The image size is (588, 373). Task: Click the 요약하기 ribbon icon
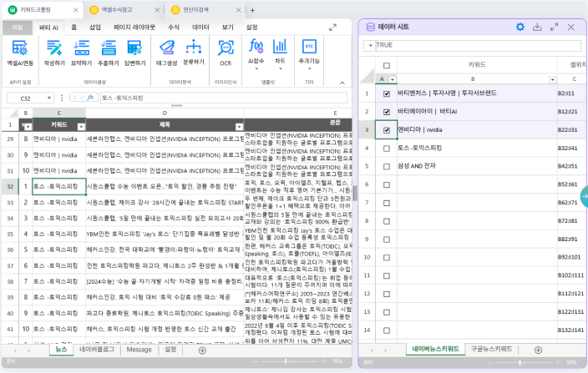(81, 53)
